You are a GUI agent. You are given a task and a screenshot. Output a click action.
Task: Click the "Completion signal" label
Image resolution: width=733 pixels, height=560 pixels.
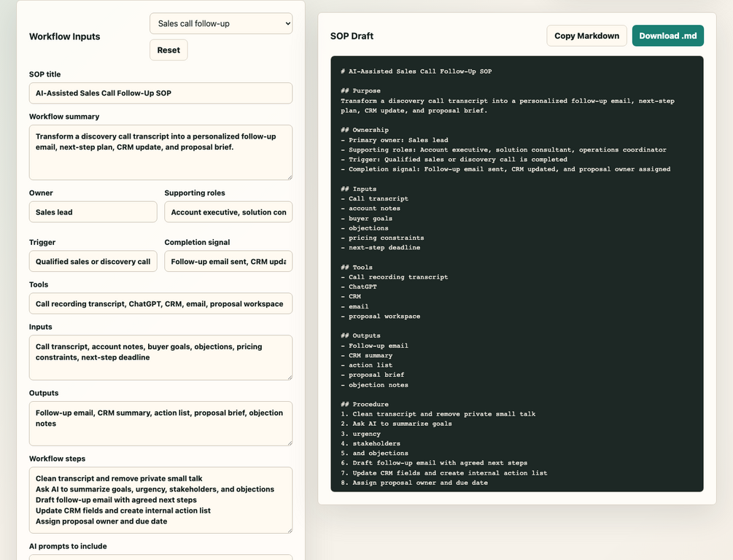(x=197, y=242)
